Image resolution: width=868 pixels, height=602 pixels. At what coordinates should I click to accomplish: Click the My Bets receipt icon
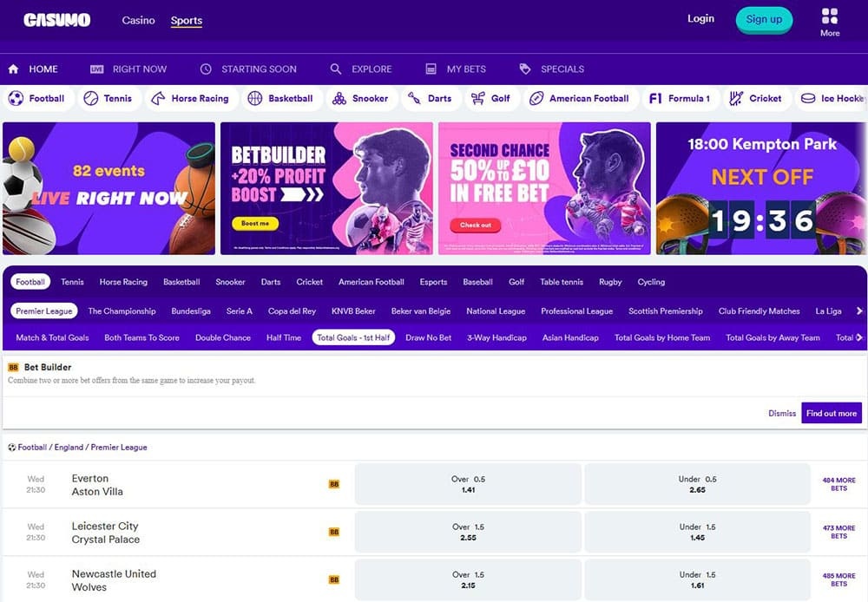pos(431,69)
